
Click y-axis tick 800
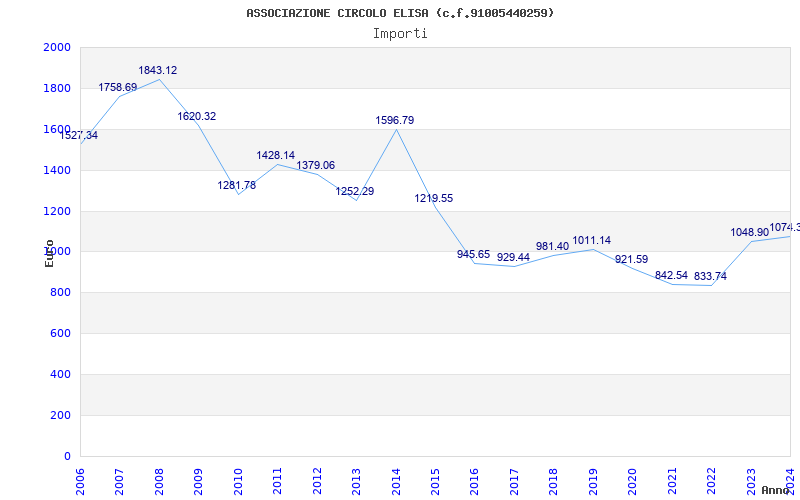pos(61,292)
